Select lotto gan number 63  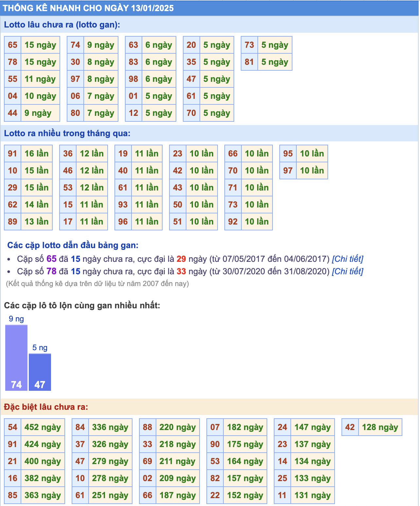pos(133,45)
